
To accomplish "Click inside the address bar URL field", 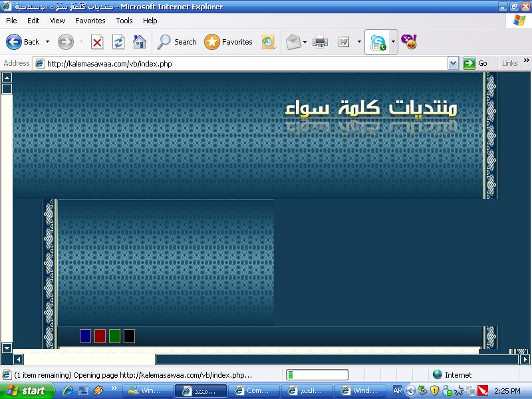I will pyautogui.click(x=246, y=63).
